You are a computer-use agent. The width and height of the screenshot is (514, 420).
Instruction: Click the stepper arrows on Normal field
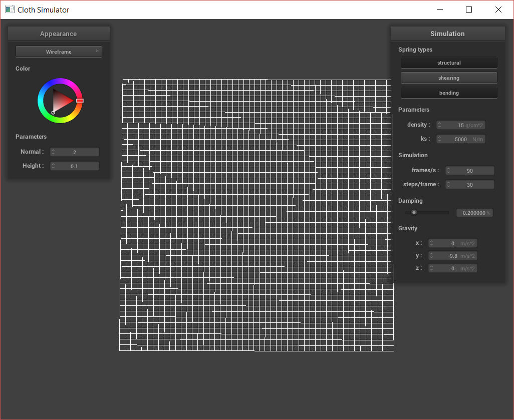pyautogui.click(x=53, y=152)
